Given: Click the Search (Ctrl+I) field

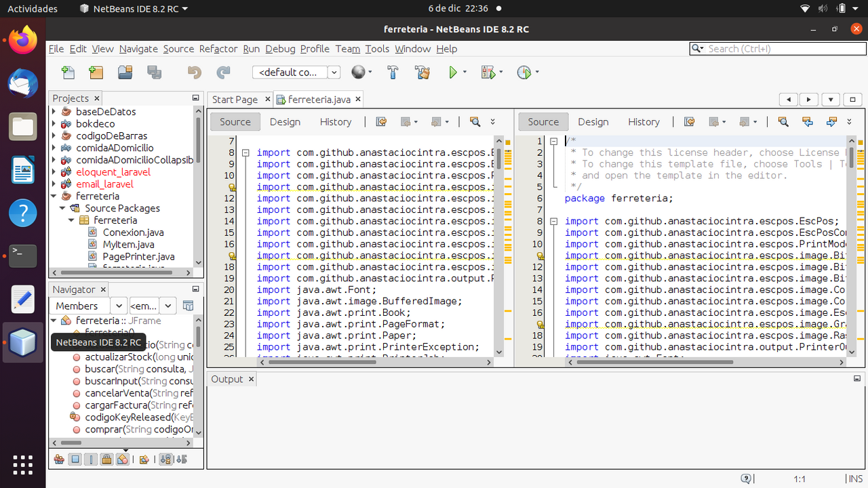Looking at the screenshot, I should pos(778,49).
